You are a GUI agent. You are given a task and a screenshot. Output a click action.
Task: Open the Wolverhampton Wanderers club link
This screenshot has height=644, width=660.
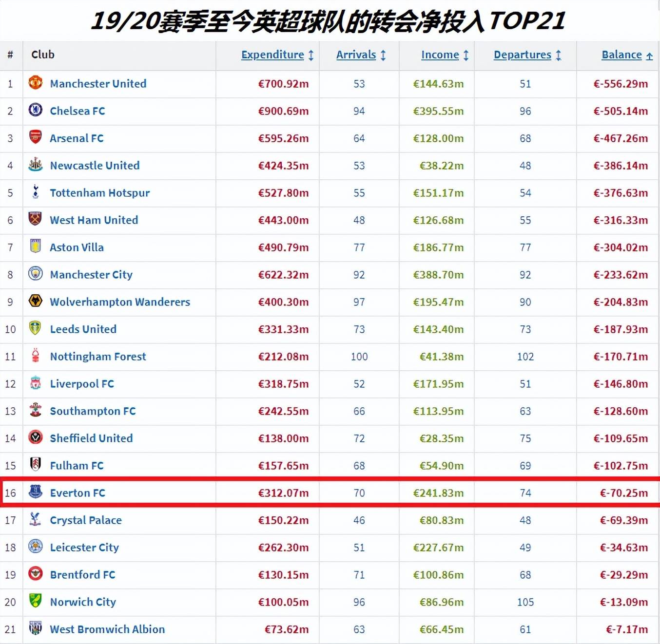(x=120, y=303)
